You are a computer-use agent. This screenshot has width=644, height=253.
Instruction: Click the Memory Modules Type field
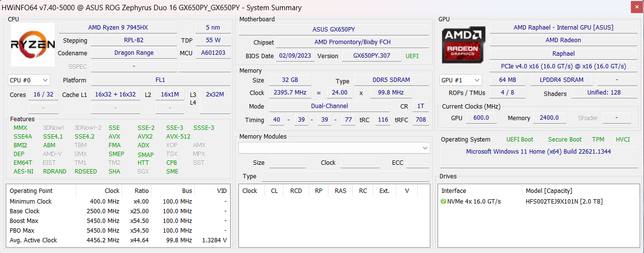pyautogui.click(x=346, y=176)
